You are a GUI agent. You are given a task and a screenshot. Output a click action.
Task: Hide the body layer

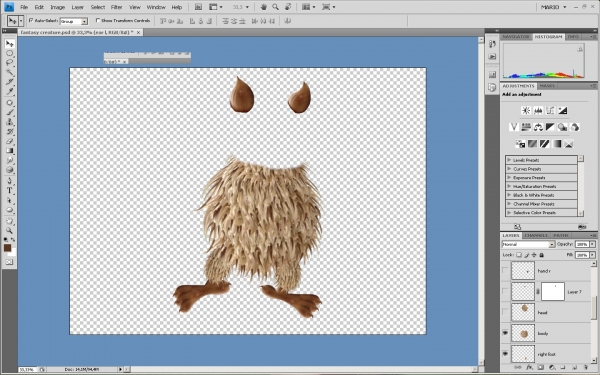click(x=505, y=333)
